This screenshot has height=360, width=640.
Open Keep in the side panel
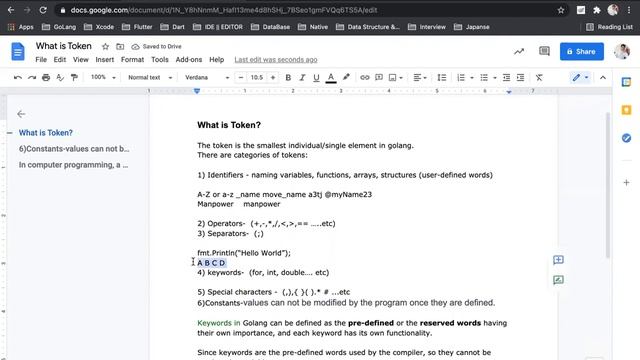pyautogui.click(x=627, y=110)
